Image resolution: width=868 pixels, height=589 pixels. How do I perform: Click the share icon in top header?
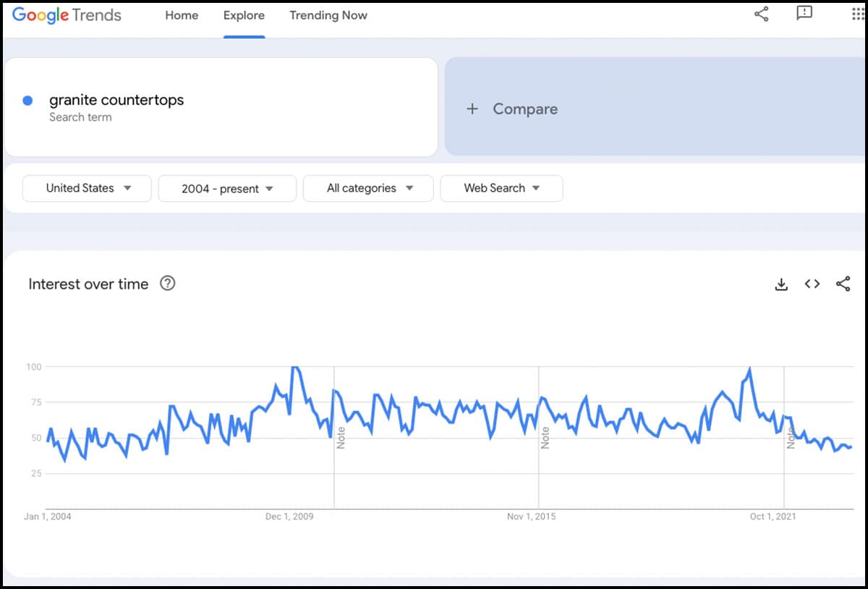click(762, 14)
